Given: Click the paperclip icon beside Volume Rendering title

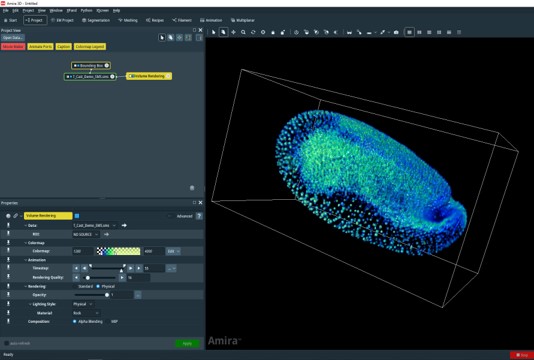Looking at the screenshot, I should click(x=15, y=216).
